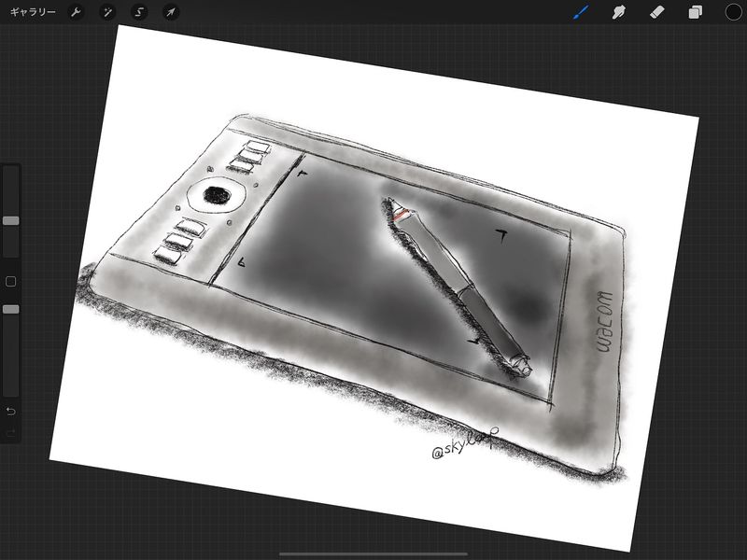
Task: Tap the red band on the drawn stylus
Action: (402, 216)
